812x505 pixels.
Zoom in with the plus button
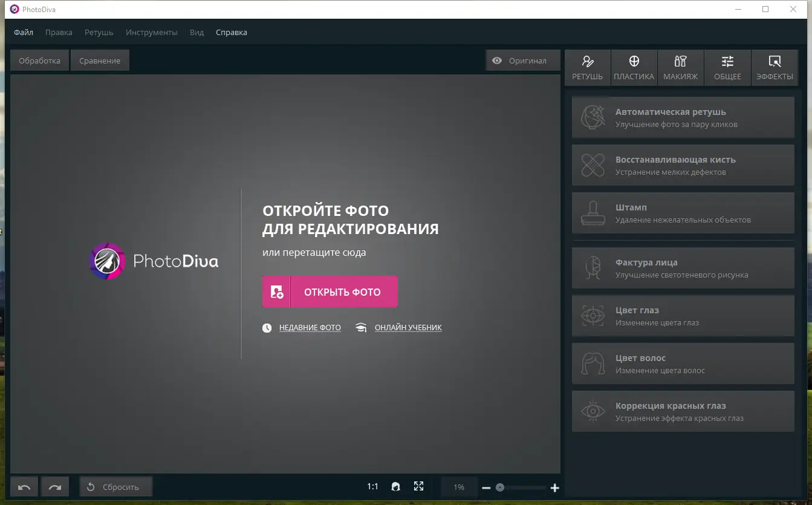[555, 487]
